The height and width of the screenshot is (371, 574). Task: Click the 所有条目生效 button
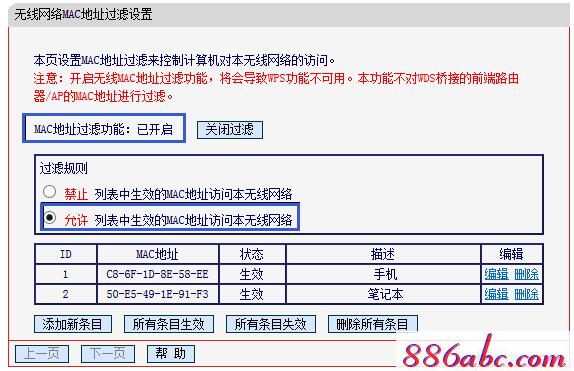tap(168, 324)
